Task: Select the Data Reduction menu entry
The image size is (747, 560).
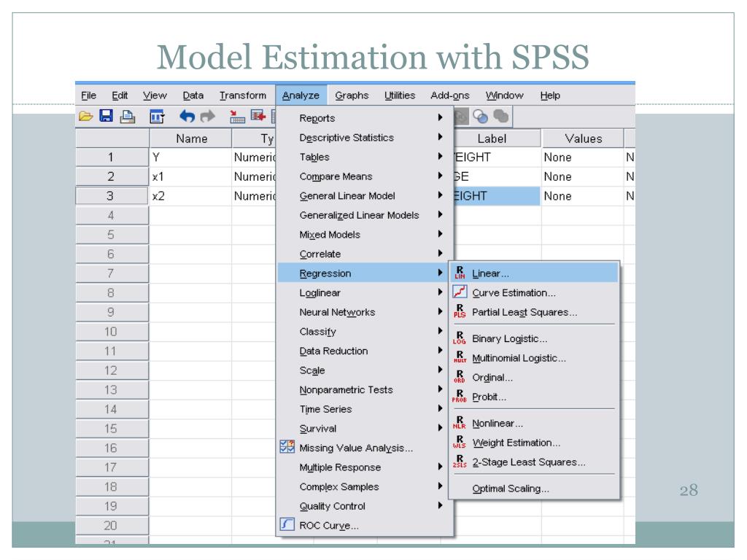Action: pyautogui.click(x=365, y=351)
